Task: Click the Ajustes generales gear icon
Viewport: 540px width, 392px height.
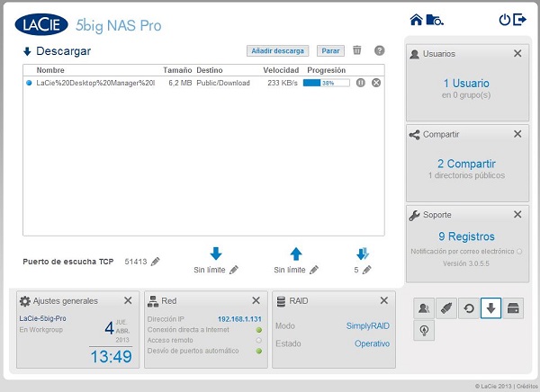Action: pyautogui.click(x=25, y=301)
